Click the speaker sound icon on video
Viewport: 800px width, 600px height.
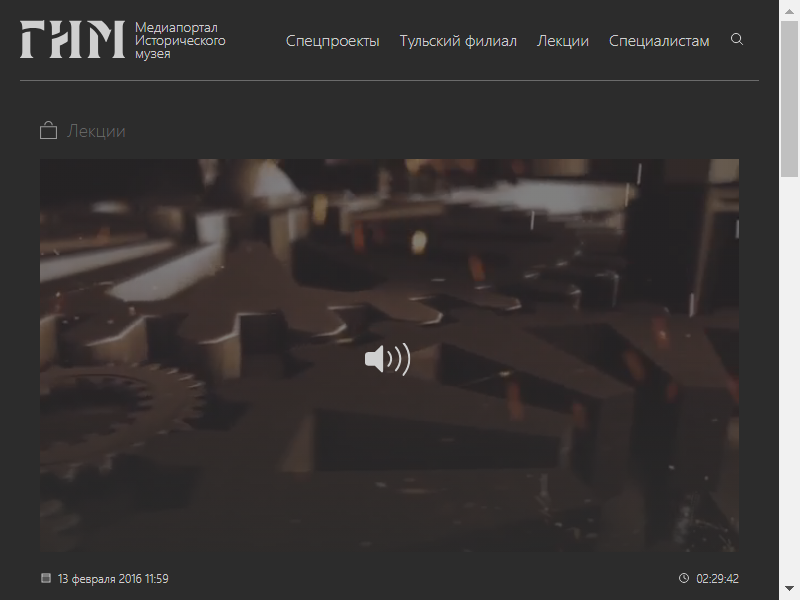tap(387, 359)
